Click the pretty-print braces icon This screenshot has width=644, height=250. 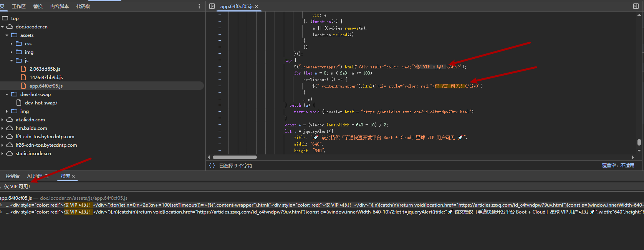pos(212,166)
